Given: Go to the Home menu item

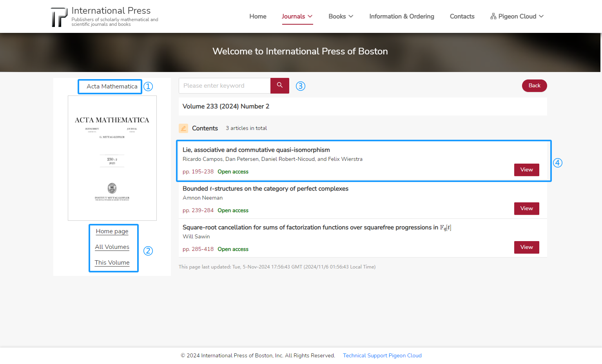Looking at the screenshot, I should 258,16.
